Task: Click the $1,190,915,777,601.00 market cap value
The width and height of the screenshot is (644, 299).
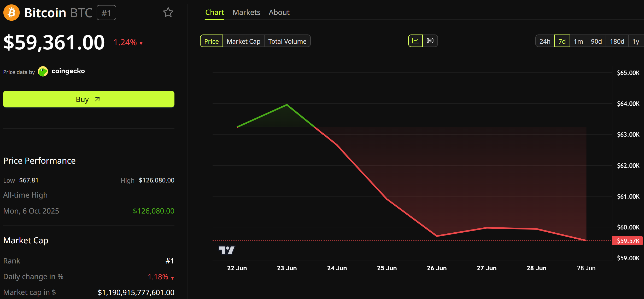Action: (136, 292)
